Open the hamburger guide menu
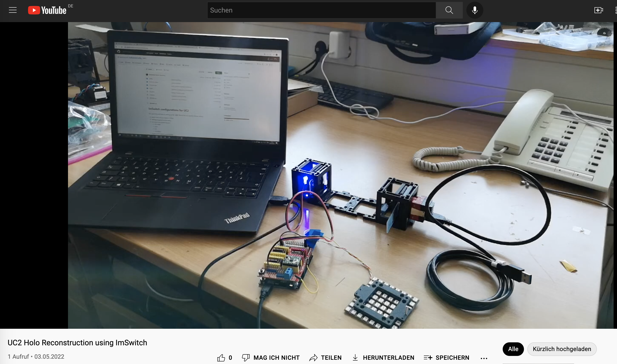 pos(13,10)
